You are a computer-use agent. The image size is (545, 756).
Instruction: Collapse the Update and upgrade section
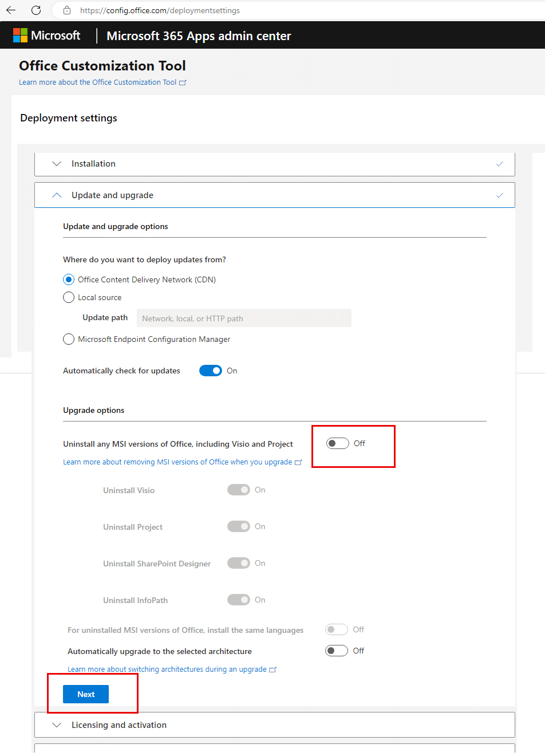[x=57, y=195]
